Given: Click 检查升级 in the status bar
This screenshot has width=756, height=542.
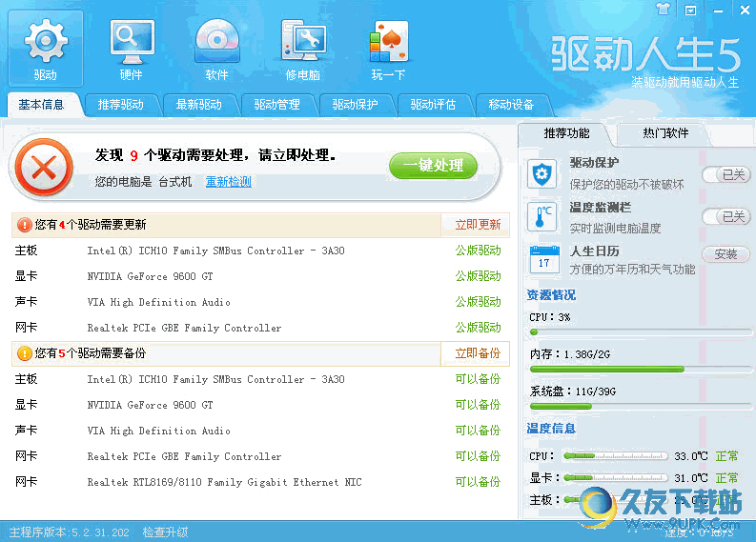Looking at the screenshot, I should (x=165, y=532).
